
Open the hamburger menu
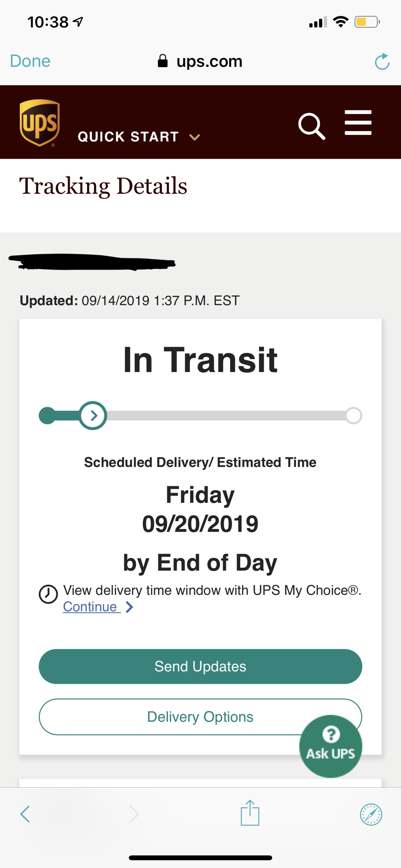[358, 122]
